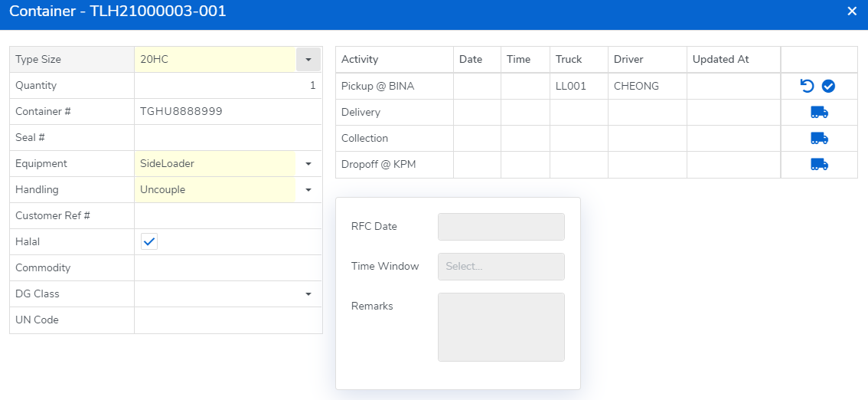
Task: Expand the DG Class dropdown
Action: [308, 294]
